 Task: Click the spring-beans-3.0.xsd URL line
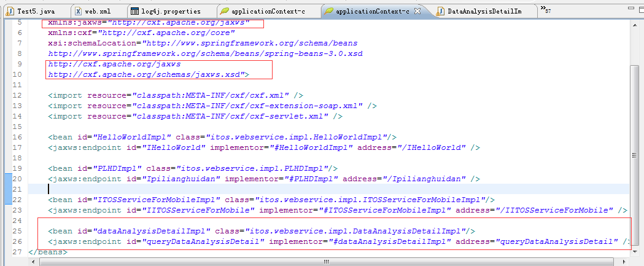(x=206, y=53)
